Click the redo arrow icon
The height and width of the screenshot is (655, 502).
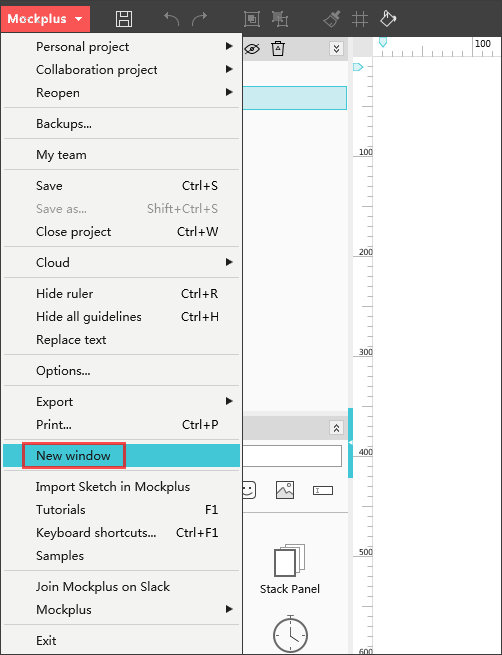point(199,19)
